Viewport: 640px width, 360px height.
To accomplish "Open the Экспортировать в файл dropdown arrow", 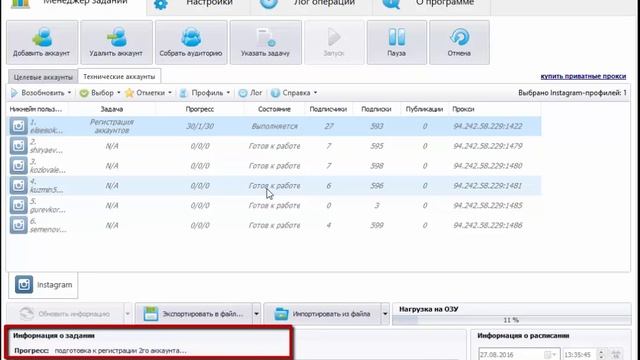I will coord(256,314).
